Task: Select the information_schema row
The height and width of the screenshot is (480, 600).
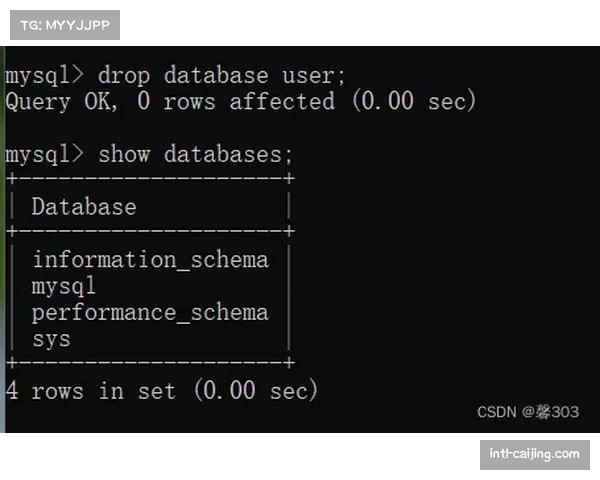Action: (x=150, y=260)
